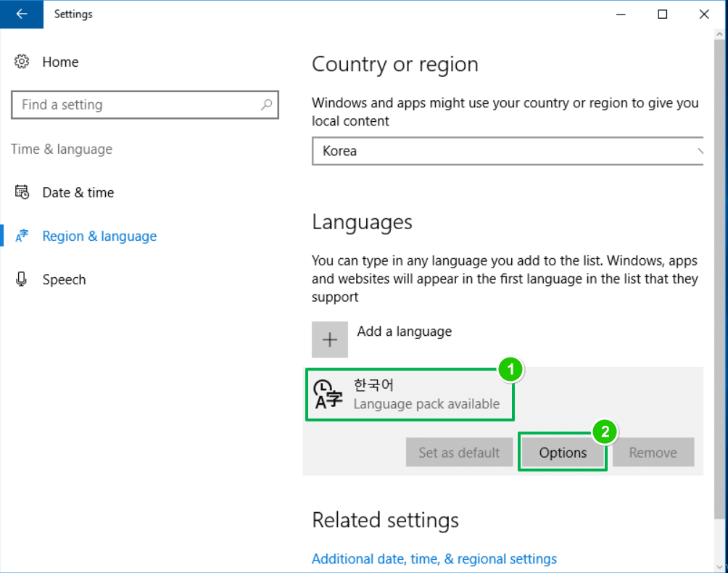The image size is (728, 573).
Task: Open Additional date, time, & regional settings
Action: [434, 559]
